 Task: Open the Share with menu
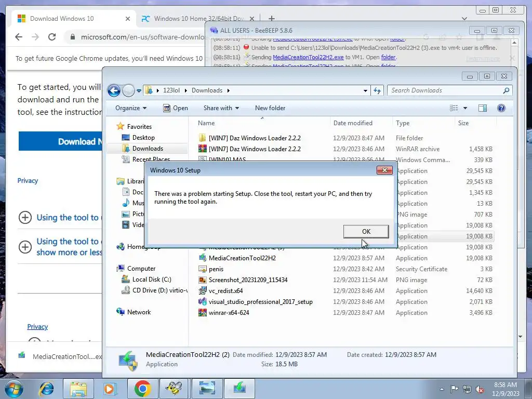(x=221, y=108)
